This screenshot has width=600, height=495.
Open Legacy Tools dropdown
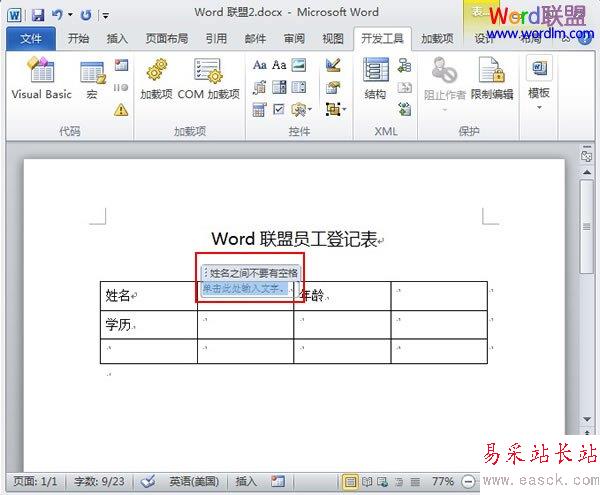[x=302, y=110]
